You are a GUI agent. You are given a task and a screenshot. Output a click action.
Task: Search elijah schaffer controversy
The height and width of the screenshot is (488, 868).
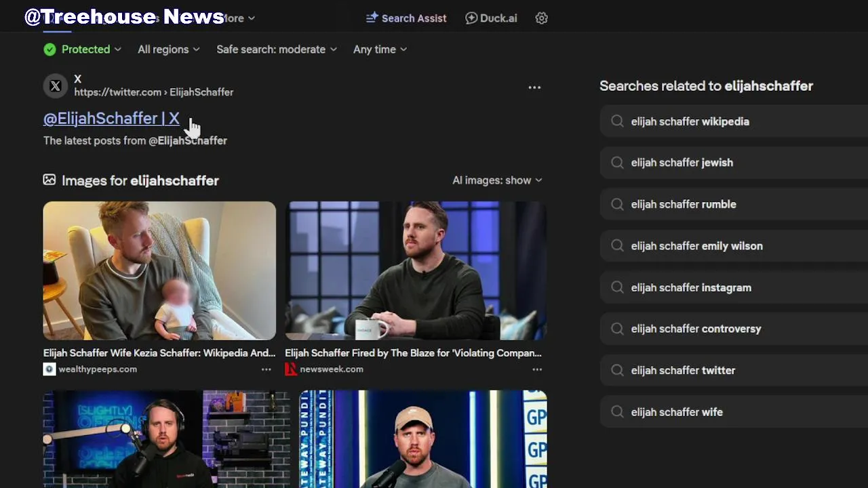tap(734, 329)
